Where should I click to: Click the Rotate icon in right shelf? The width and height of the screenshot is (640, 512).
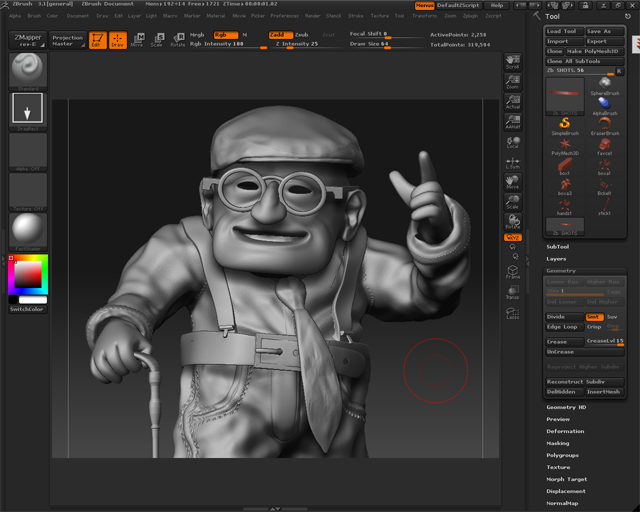pyautogui.click(x=513, y=221)
